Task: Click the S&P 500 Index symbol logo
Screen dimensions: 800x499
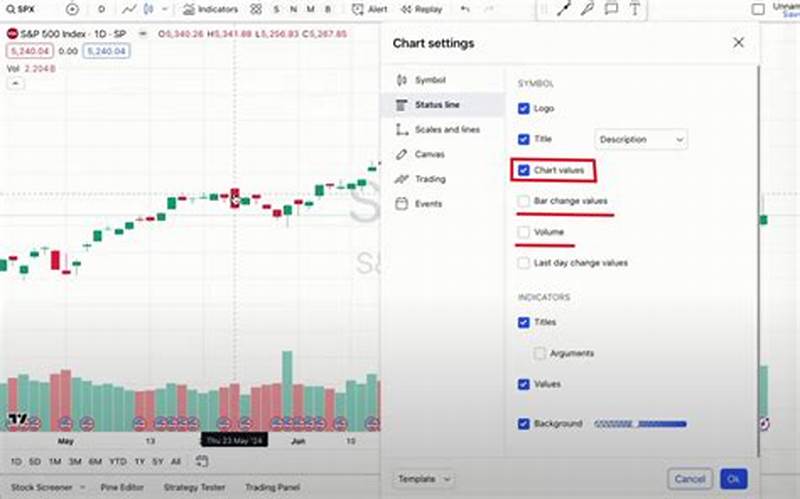Action: (12, 34)
